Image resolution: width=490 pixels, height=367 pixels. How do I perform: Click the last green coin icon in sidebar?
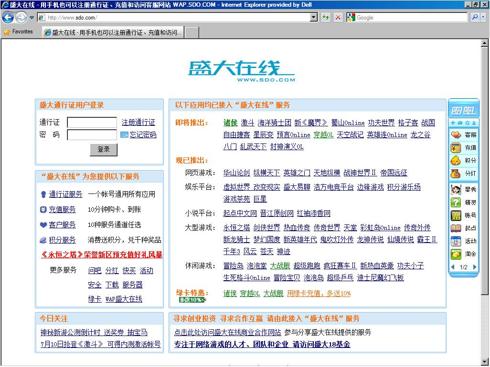pyautogui.click(x=456, y=254)
